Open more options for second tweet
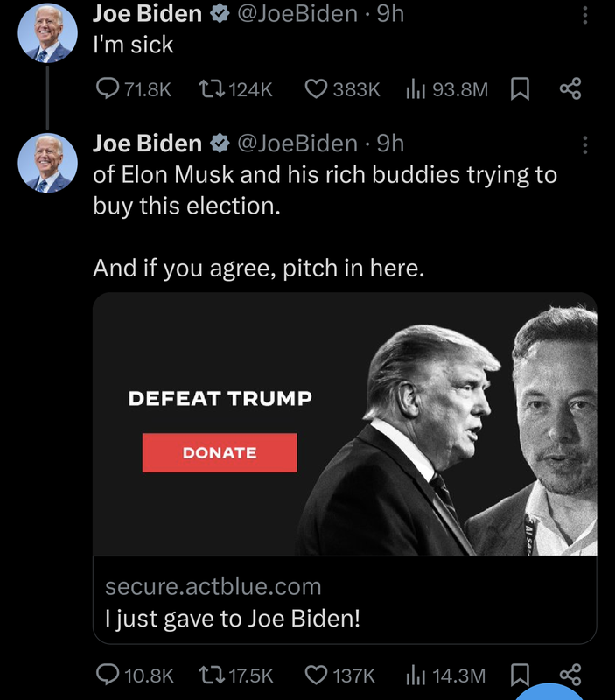The image size is (615, 700). (x=585, y=144)
